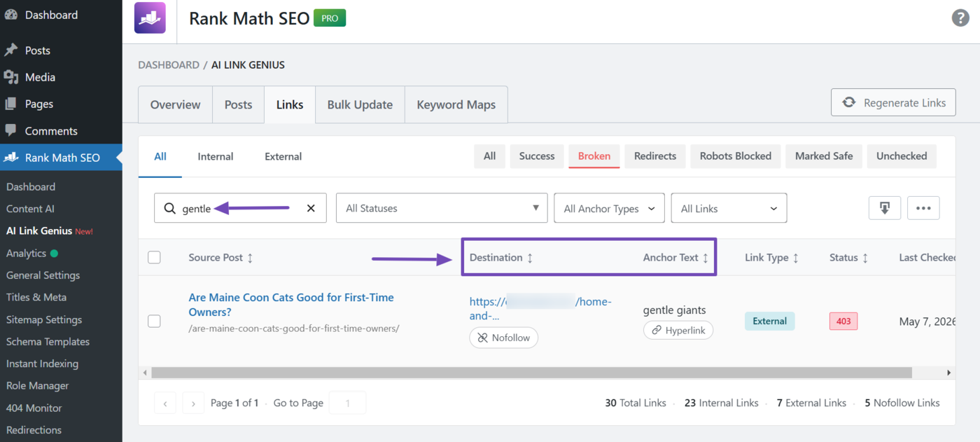This screenshot has width=980, height=442.
Task: Click DASHBOARD in the breadcrumb
Action: coord(169,64)
